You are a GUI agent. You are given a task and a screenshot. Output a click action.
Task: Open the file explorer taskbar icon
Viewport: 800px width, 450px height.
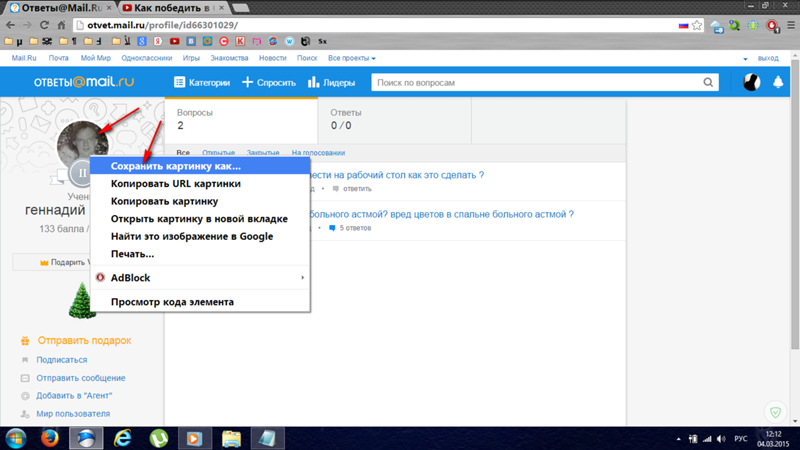[x=231, y=438]
